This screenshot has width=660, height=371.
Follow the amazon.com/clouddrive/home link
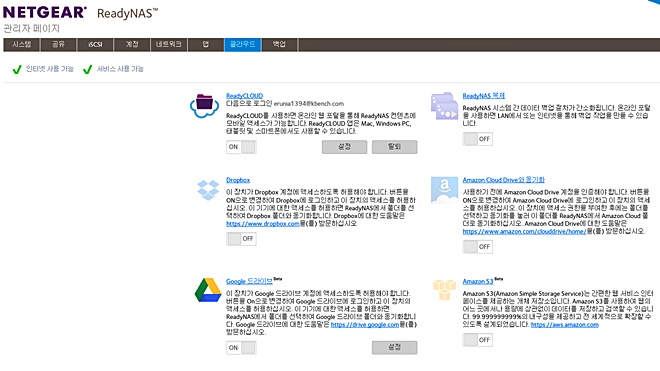(524, 232)
